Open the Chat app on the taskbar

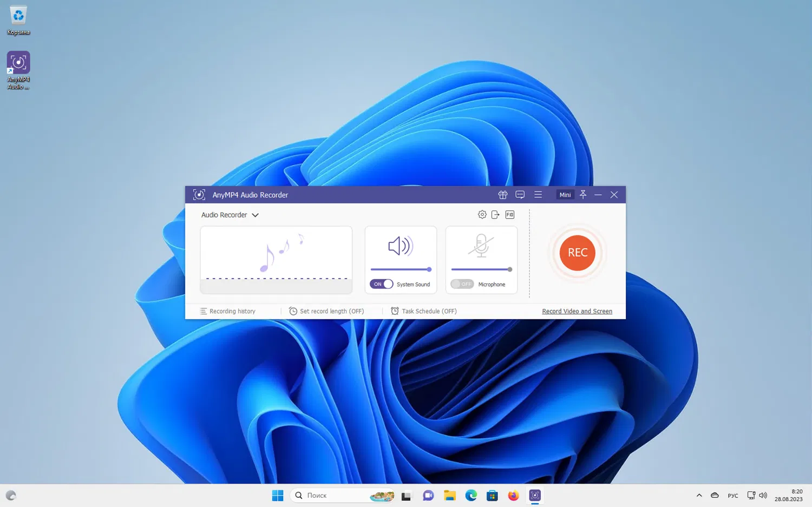coord(428,496)
